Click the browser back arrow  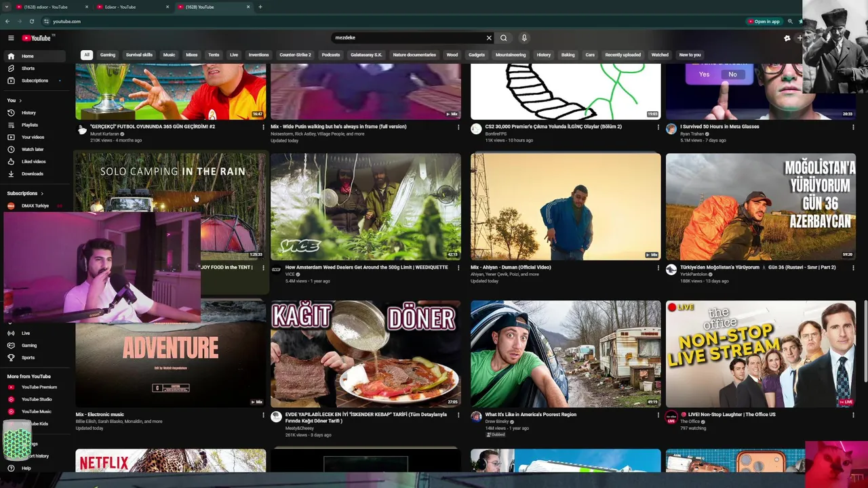[x=7, y=21]
